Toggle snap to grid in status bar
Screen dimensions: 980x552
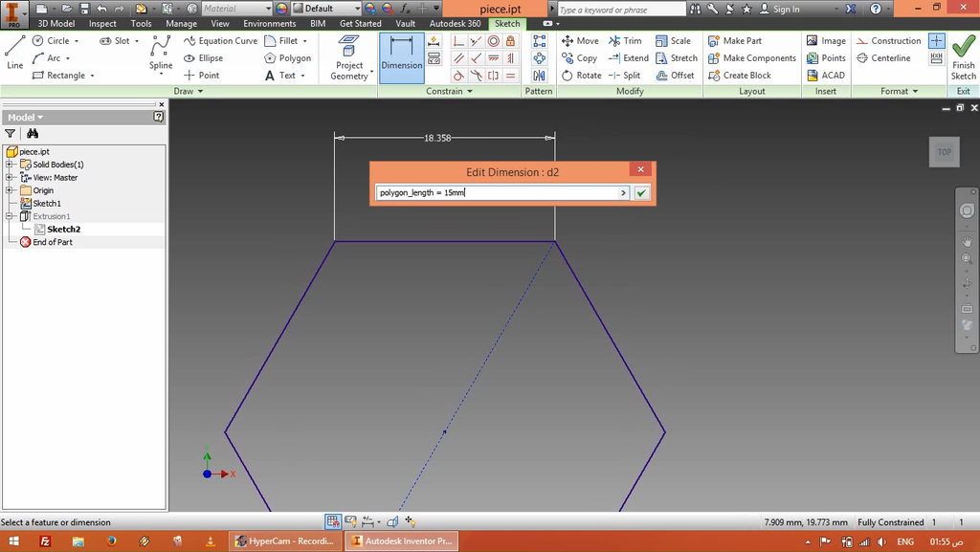pyautogui.click(x=333, y=521)
